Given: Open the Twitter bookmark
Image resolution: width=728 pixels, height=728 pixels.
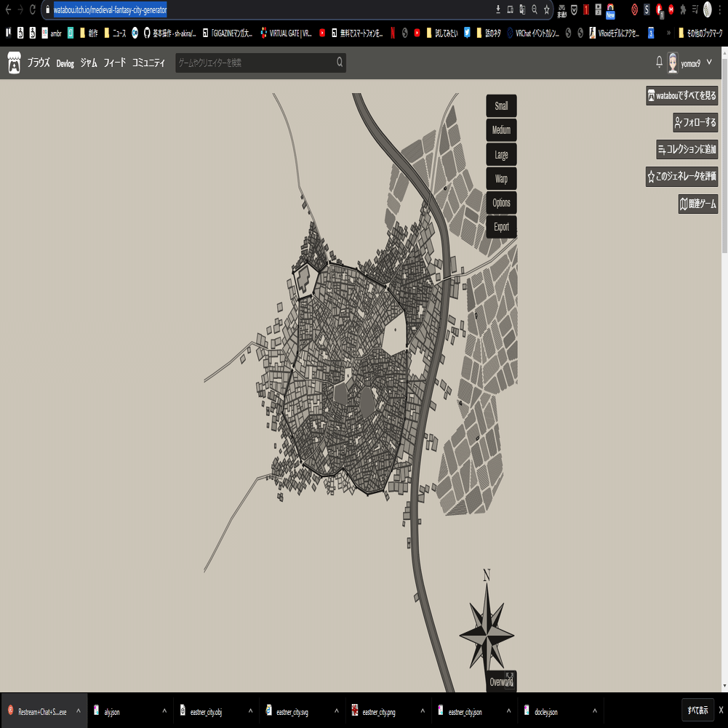Looking at the screenshot, I should click(467, 33).
